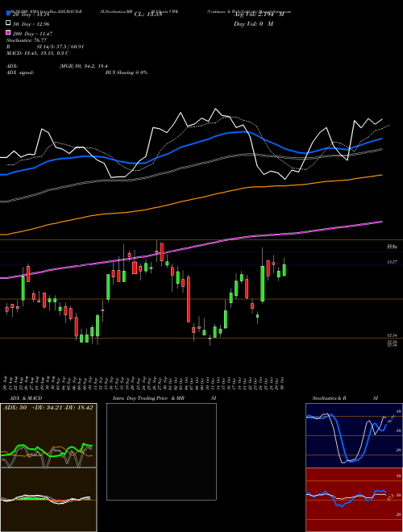Open the ADX indicator chart thumbnail

point(48,435)
